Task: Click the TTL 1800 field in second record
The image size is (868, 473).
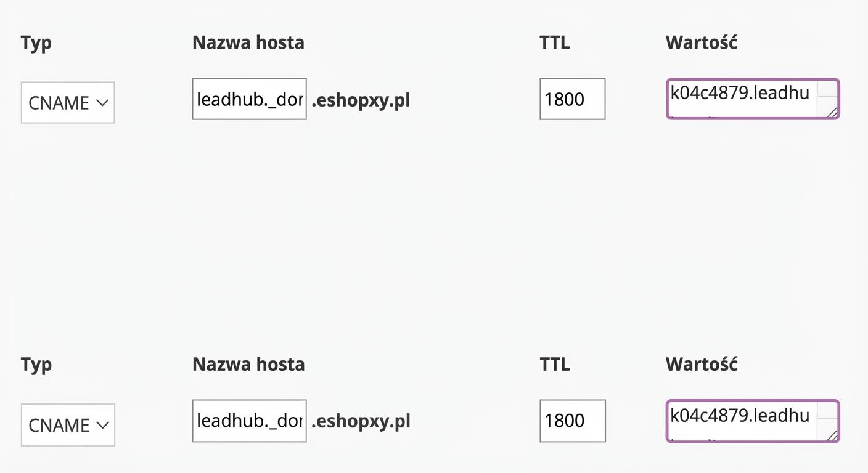Action: 572,421
